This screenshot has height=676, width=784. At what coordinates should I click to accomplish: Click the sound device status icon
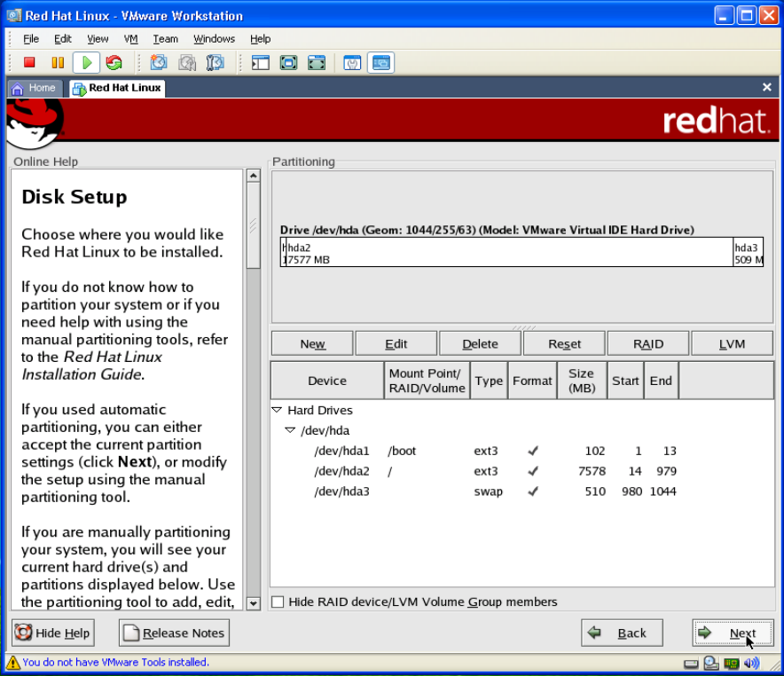(752, 663)
